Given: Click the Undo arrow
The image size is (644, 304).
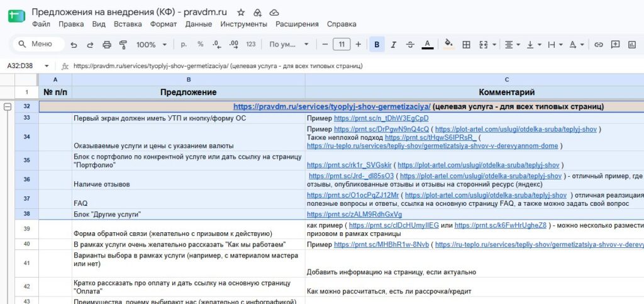Looking at the screenshot, I should [x=74, y=45].
